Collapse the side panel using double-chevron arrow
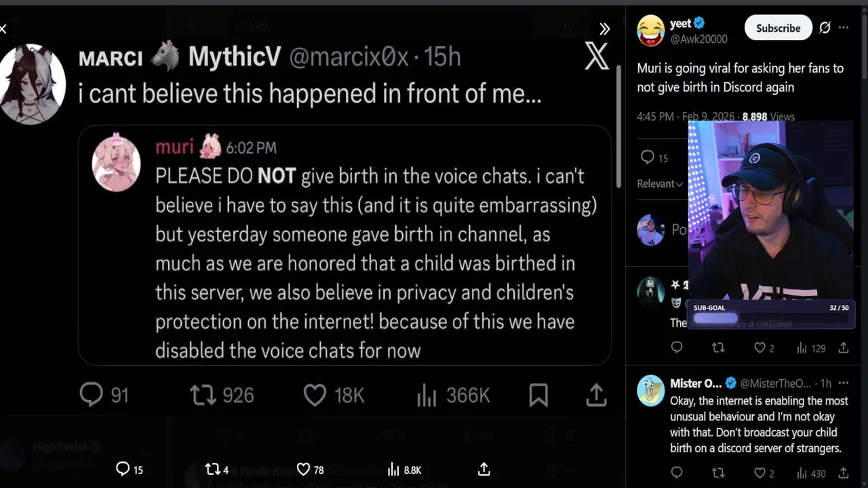 (604, 29)
